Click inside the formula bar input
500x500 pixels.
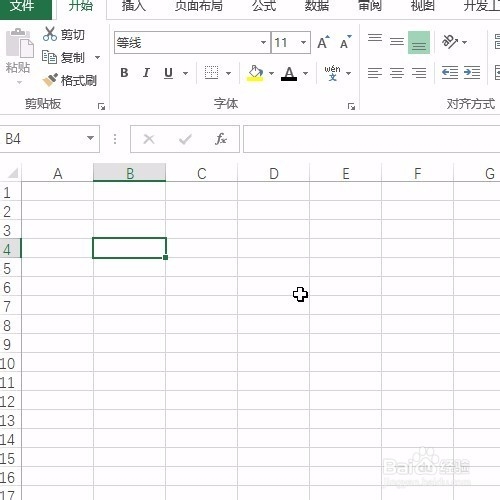372,139
